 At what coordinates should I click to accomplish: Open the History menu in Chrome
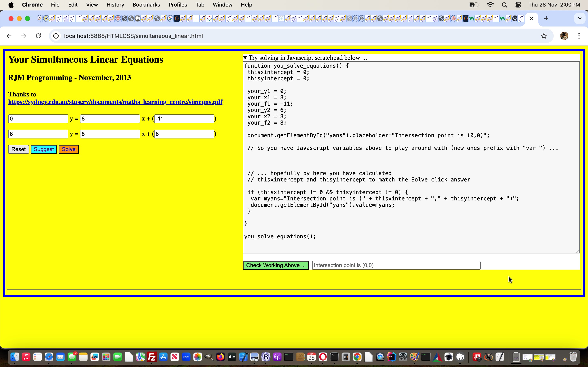click(x=114, y=5)
